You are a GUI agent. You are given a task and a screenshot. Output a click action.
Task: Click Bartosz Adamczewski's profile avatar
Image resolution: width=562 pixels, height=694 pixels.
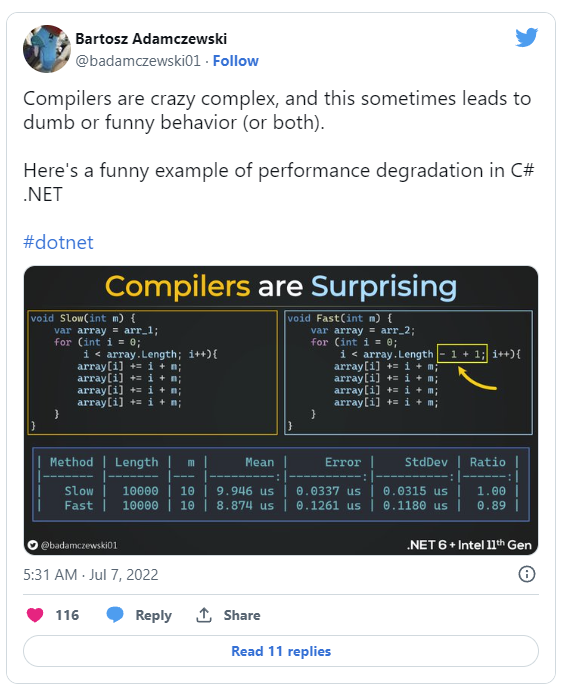pos(47,49)
